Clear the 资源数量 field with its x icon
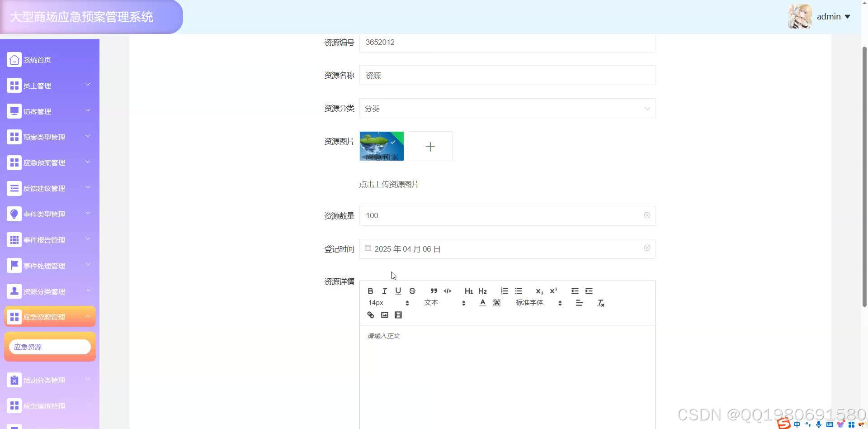This screenshot has width=868, height=429. (647, 215)
